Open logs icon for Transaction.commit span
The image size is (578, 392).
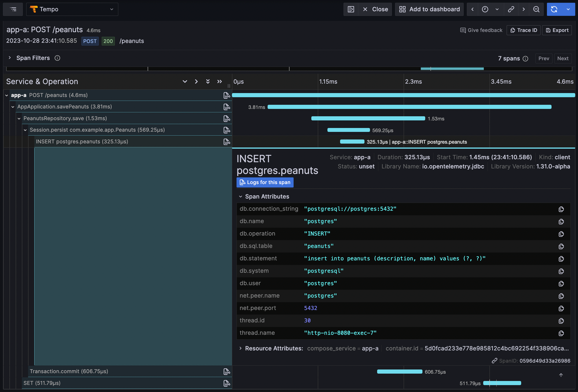227,372
